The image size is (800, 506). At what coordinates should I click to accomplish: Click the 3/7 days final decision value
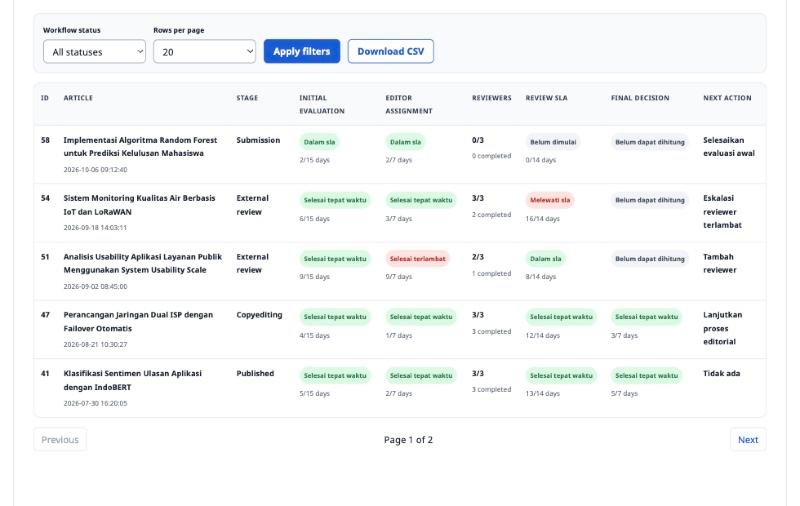coord(624,336)
